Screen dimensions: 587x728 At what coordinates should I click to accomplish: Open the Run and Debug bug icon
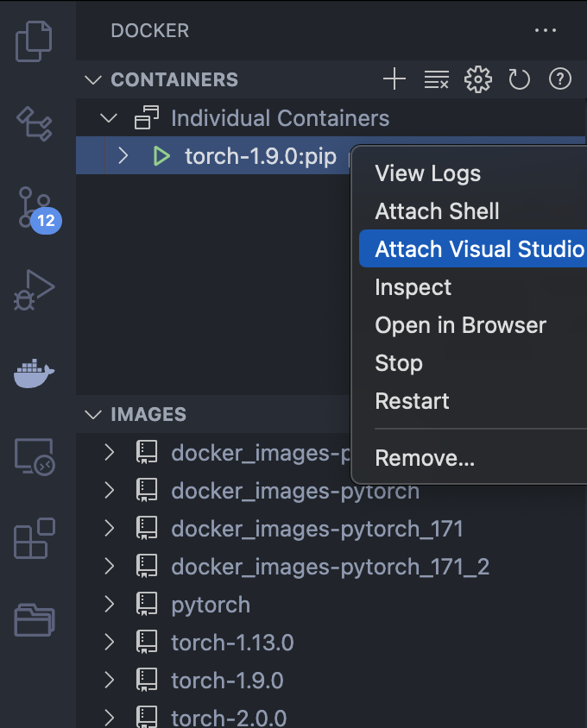pos(34,290)
